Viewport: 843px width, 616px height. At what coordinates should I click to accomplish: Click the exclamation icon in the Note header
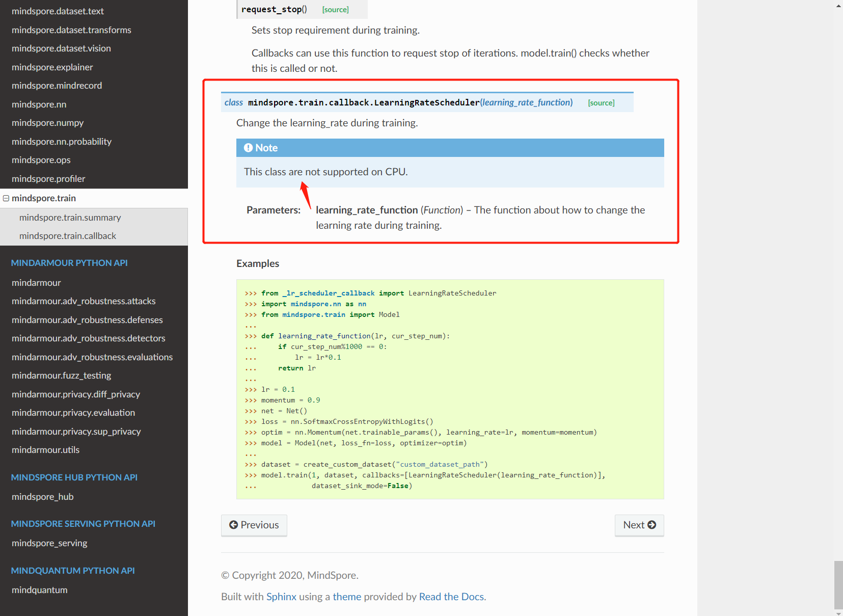pos(248,148)
